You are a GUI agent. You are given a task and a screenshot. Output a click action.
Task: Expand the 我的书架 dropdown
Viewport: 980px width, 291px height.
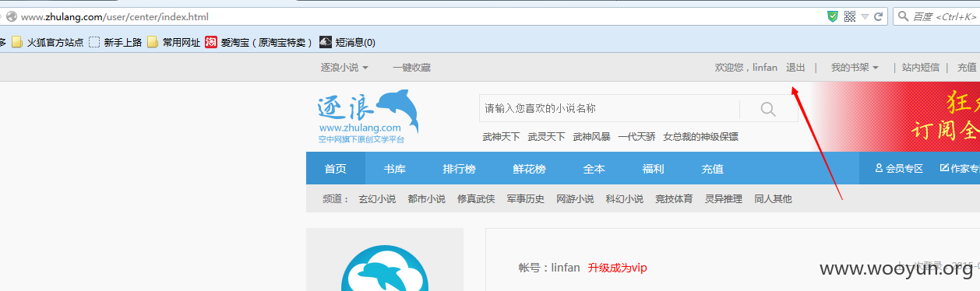pyautogui.click(x=855, y=68)
